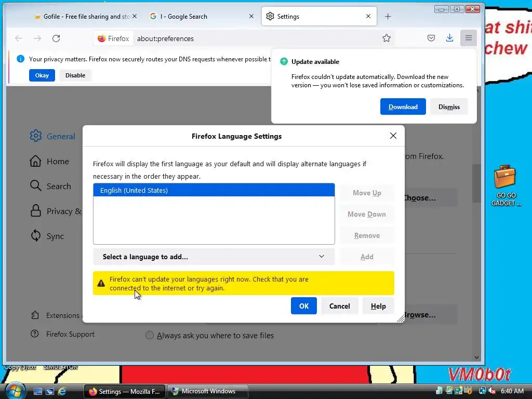Click the scrollbar down arrow
The width and height of the screenshot is (532, 399).
(x=476, y=357)
